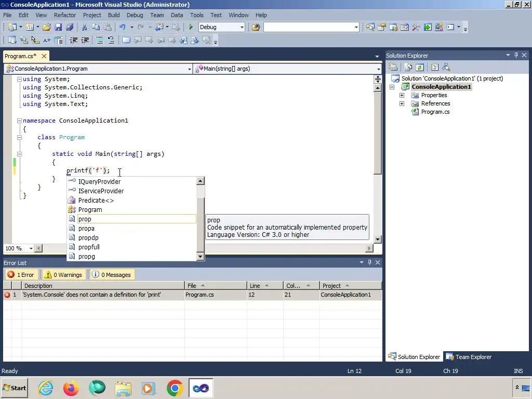The width and height of the screenshot is (532, 399).
Task: Close the Program.cs* tab
Action: [x=44, y=56]
